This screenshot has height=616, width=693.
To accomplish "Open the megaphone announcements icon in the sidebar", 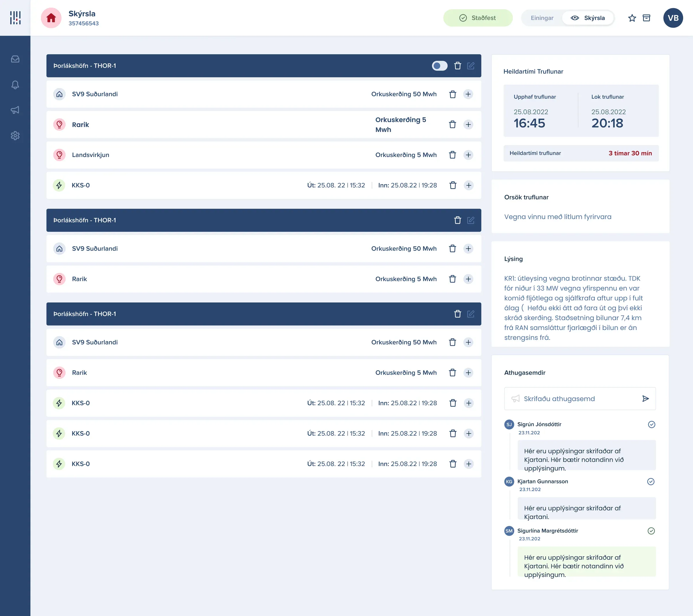I will (15, 110).
